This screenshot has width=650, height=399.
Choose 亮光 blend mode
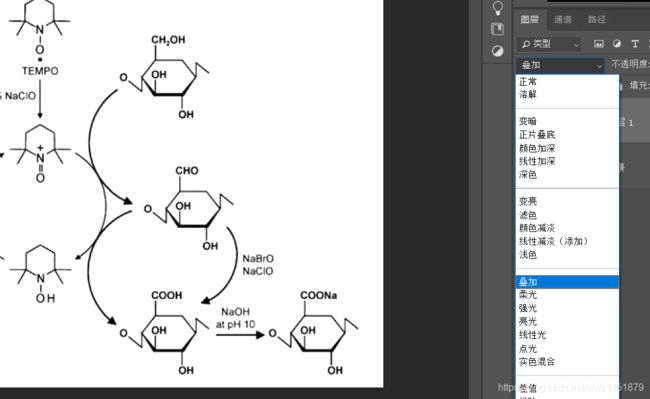click(x=567, y=321)
